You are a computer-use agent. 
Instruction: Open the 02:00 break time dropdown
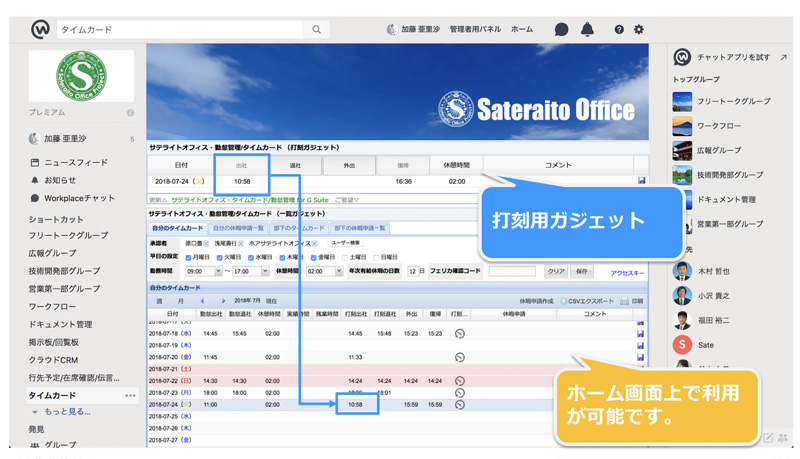tap(339, 271)
